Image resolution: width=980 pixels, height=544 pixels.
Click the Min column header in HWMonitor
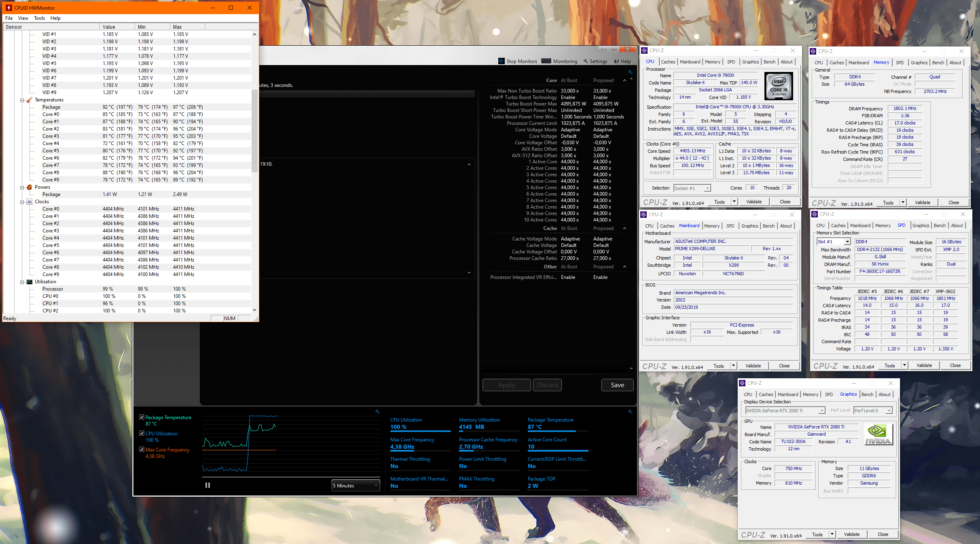click(152, 27)
